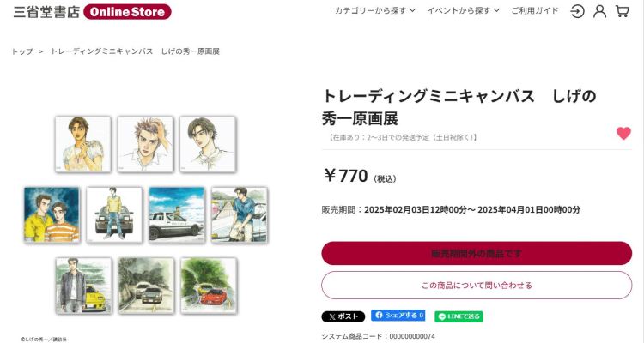View the yellow car canvas thumbnail

(83, 286)
